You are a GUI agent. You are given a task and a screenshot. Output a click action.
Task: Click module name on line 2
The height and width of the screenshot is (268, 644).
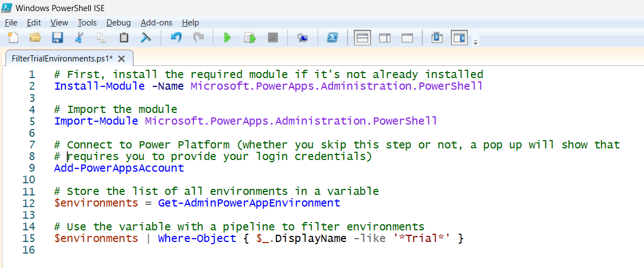pyautogui.click(x=336, y=86)
